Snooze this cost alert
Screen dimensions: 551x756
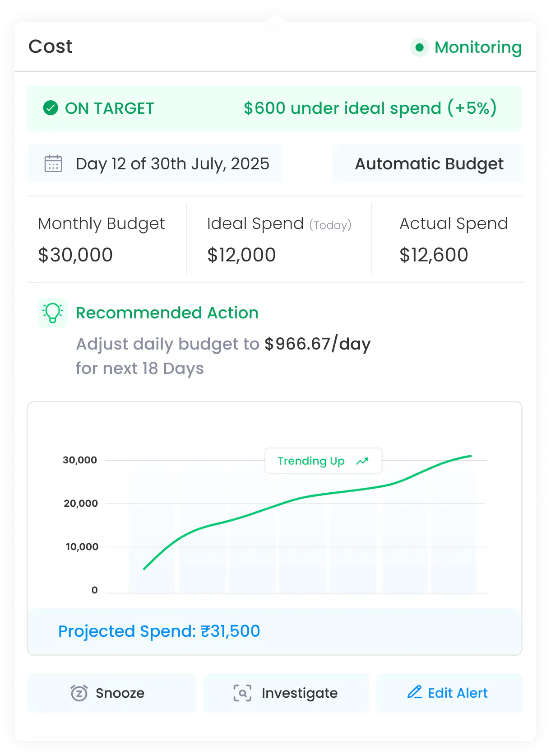[x=111, y=693]
